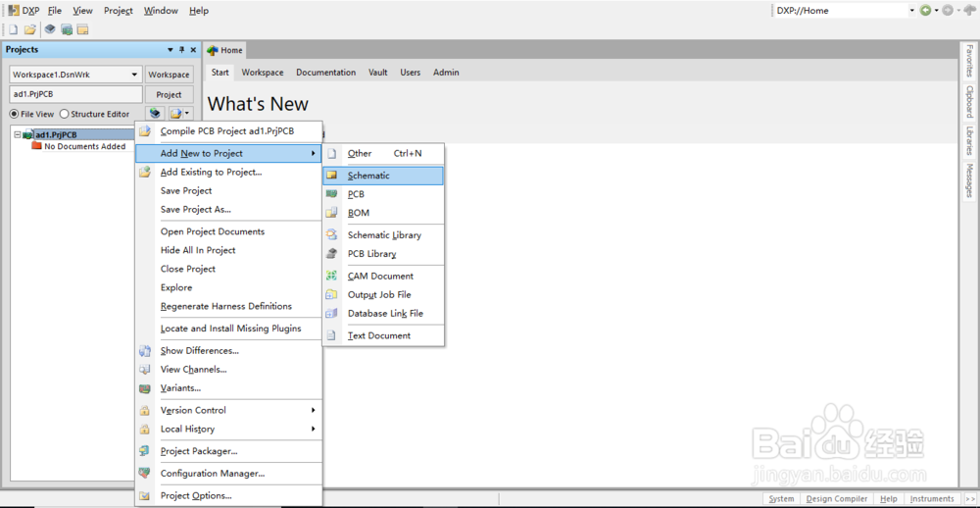Open the View menu
The height and width of the screenshot is (508, 980).
82,11
